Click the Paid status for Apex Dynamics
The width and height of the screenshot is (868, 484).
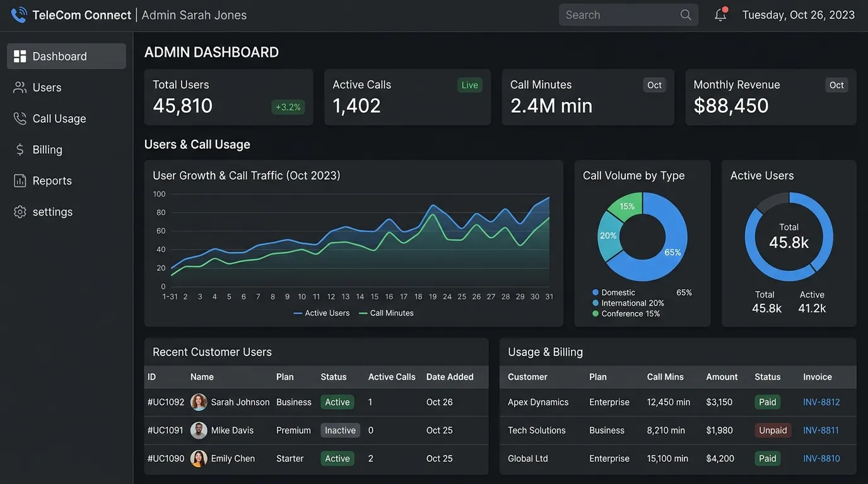[768, 402]
